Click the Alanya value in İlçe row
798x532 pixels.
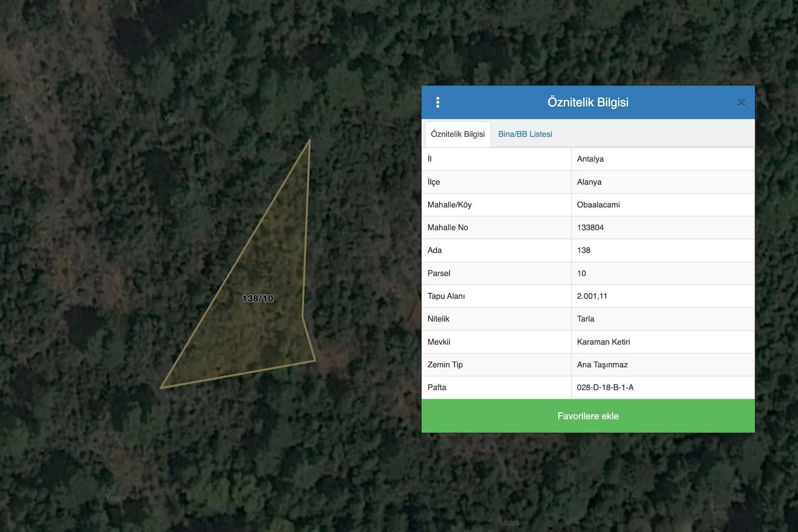[x=589, y=182]
